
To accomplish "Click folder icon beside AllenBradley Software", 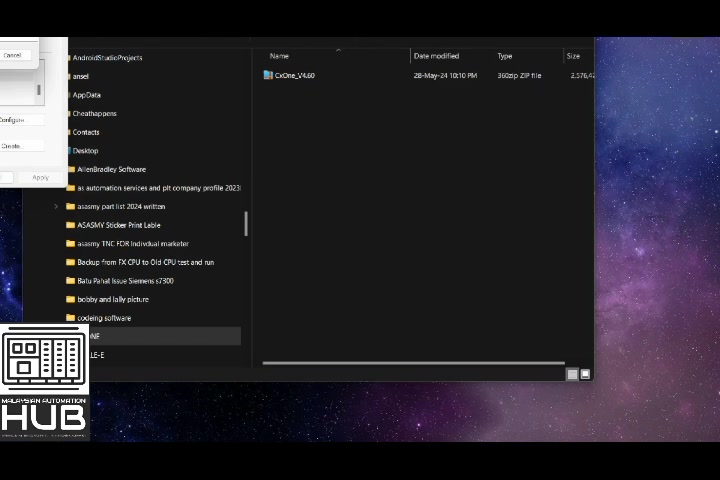I will point(72,169).
